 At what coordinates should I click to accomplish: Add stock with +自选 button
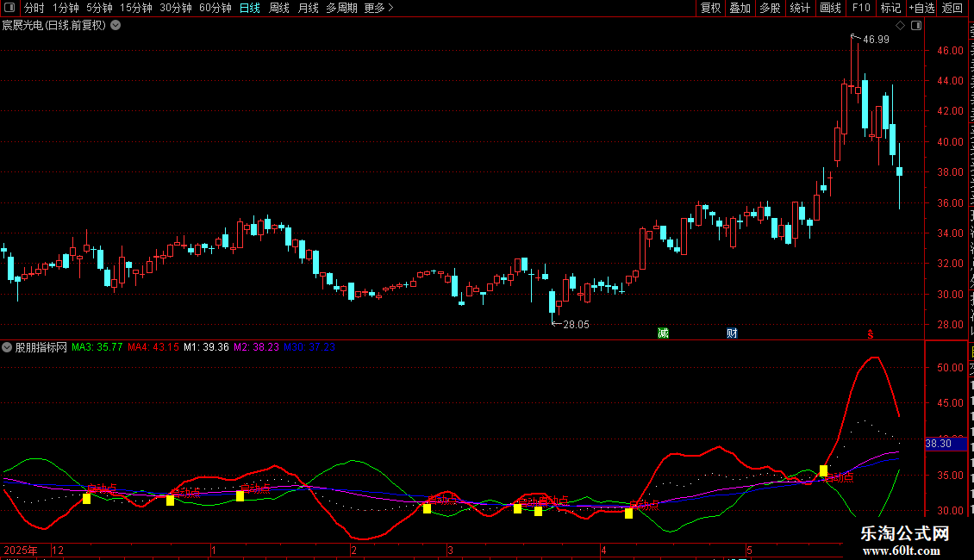pyautogui.click(x=921, y=8)
